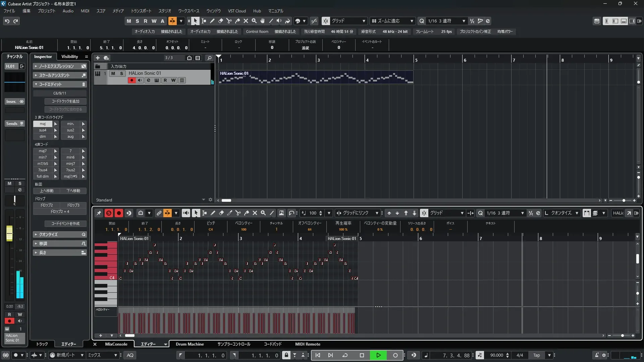Open the トランスポート menu
The image size is (644, 362).
tap(141, 11)
